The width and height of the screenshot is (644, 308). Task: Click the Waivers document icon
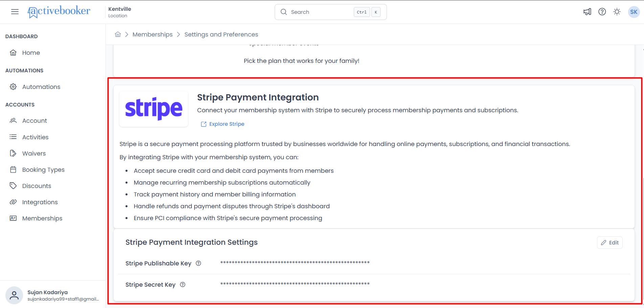13,153
